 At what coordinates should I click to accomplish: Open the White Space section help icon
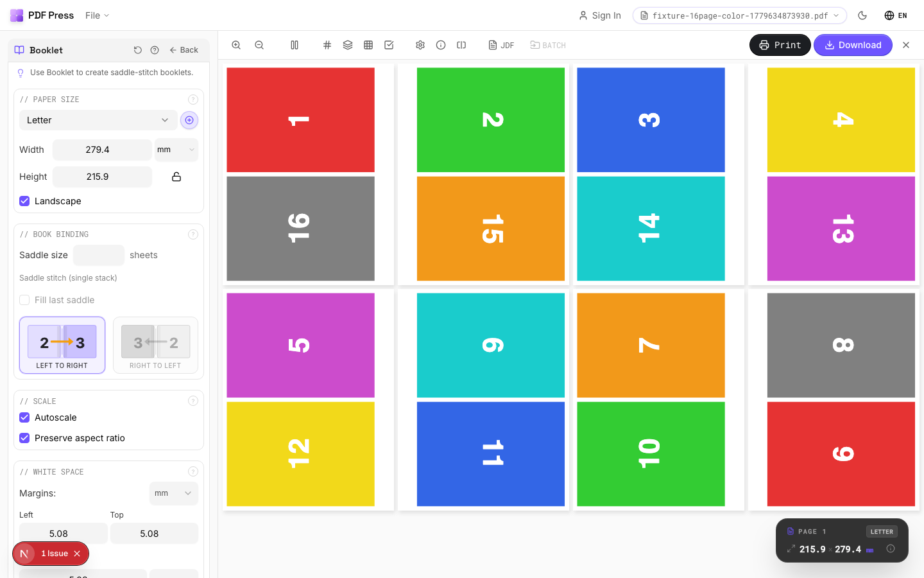(x=193, y=471)
